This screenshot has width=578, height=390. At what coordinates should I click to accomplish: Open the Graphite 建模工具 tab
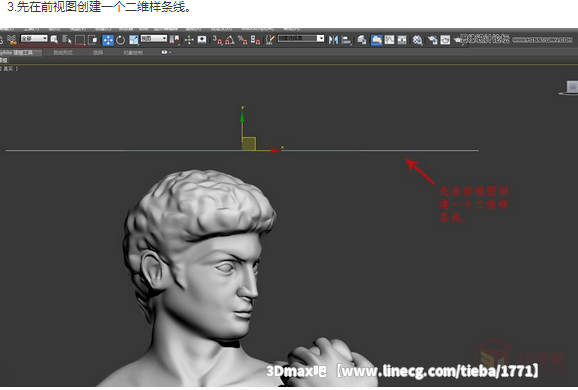point(17,53)
